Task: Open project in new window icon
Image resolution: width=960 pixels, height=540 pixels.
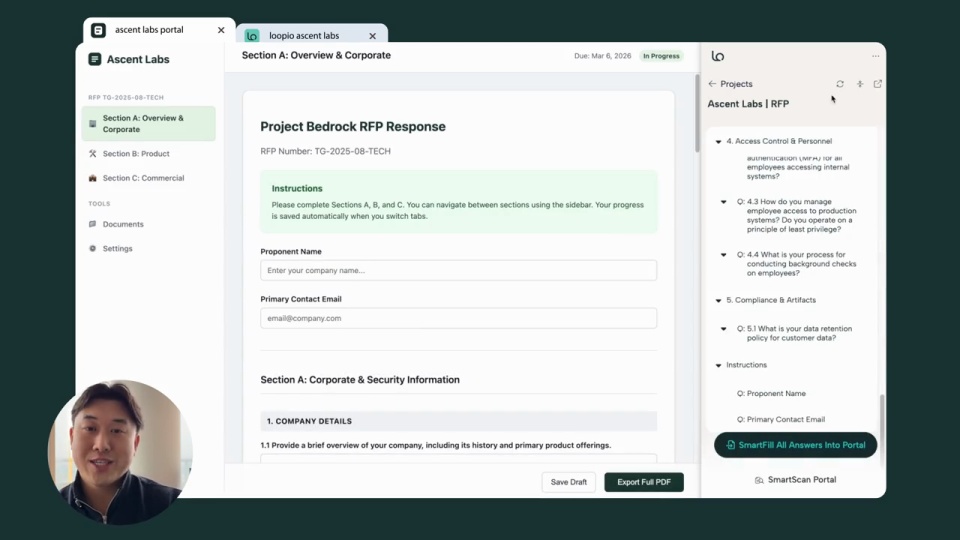Action: [877, 84]
